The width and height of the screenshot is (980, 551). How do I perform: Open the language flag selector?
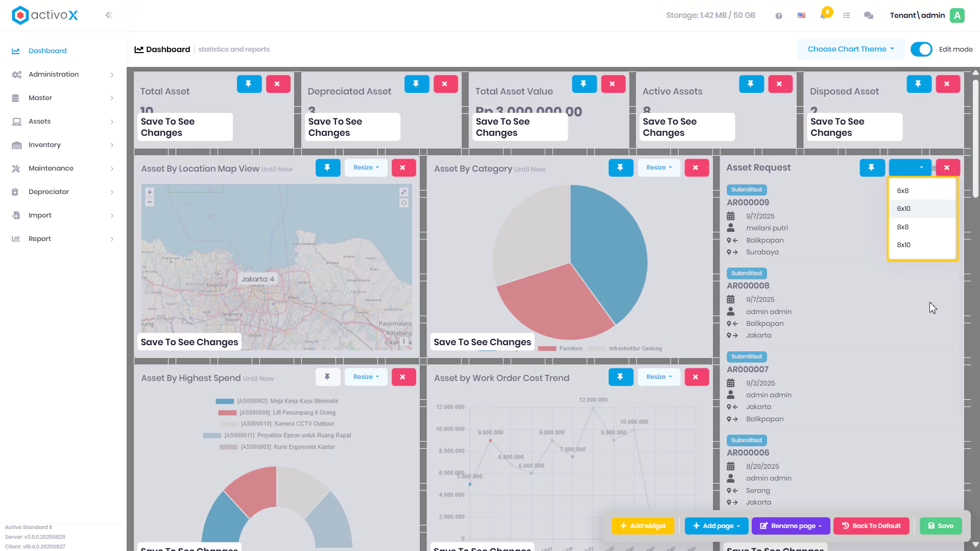(801, 15)
